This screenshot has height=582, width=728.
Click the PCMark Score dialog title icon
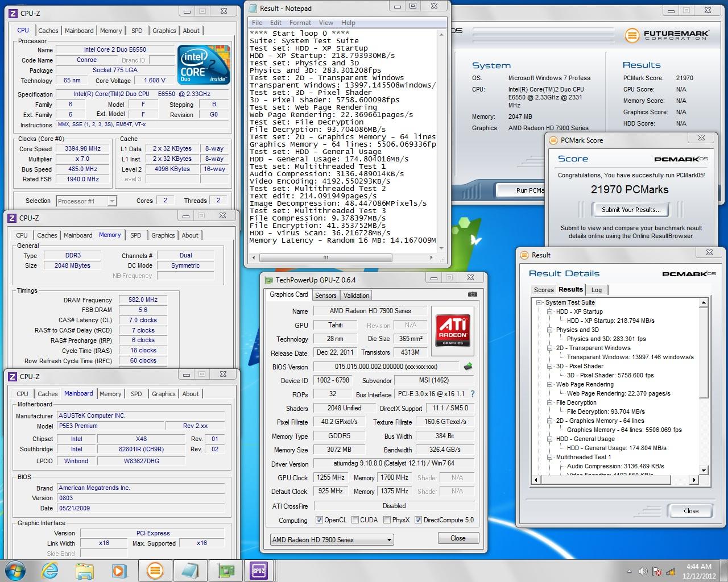tap(554, 140)
